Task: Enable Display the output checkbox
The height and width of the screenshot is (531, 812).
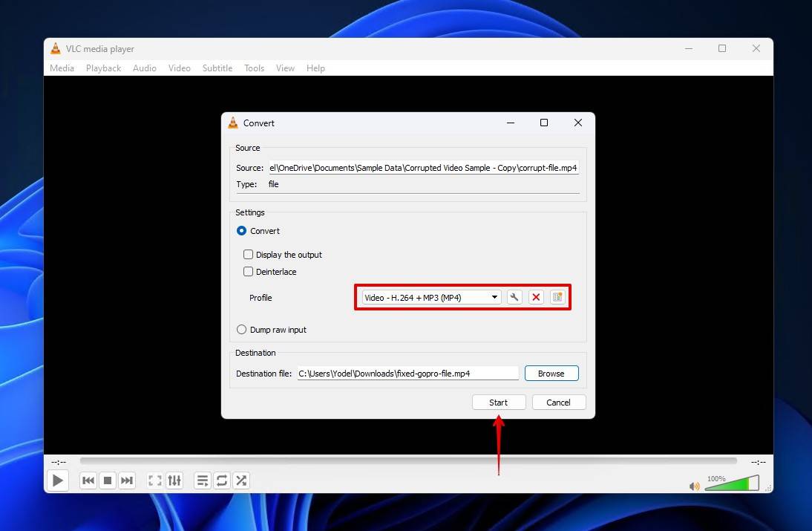Action: [249, 255]
